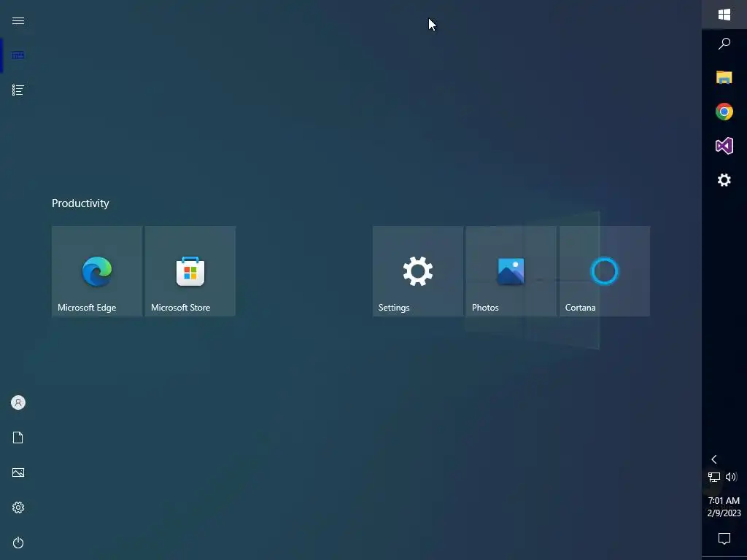Launch Visual Studio from taskbar
This screenshot has width=747, height=560.
click(724, 146)
